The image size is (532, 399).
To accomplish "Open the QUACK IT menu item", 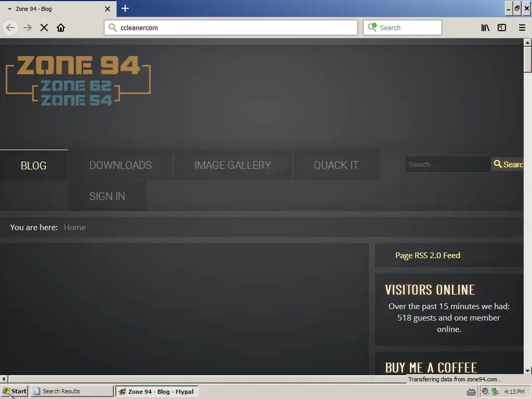I will [x=336, y=165].
